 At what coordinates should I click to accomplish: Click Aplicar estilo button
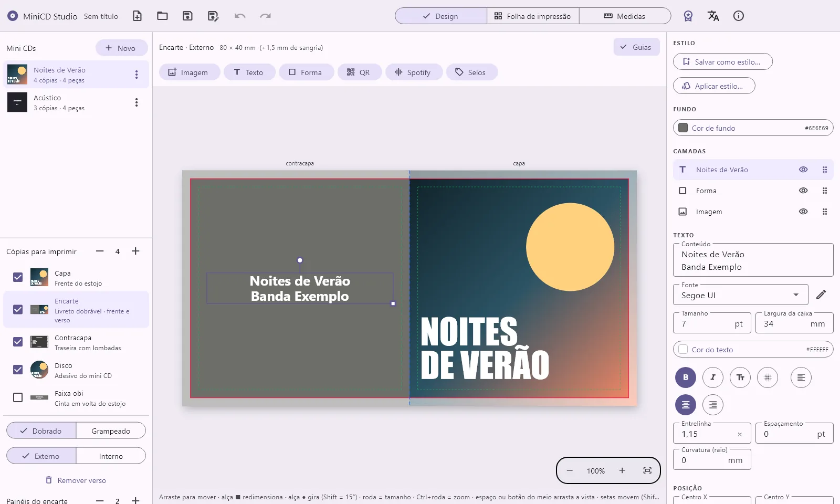click(x=714, y=86)
